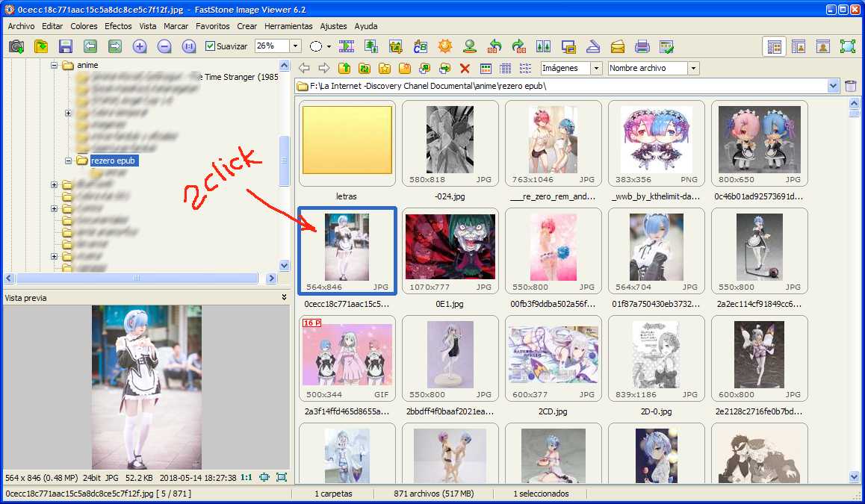
Task: Create a new folder with the sparkle folder icon
Action: (404, 69)
